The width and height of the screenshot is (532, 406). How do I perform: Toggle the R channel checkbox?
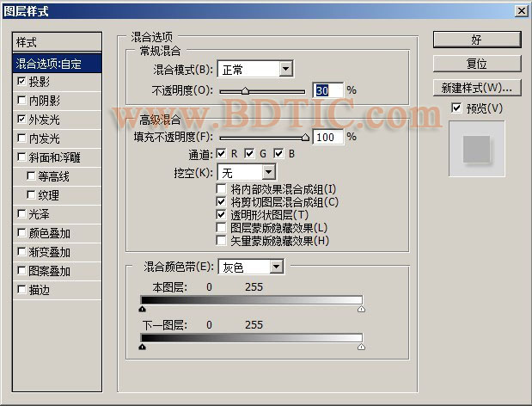(x=222, y=154)
